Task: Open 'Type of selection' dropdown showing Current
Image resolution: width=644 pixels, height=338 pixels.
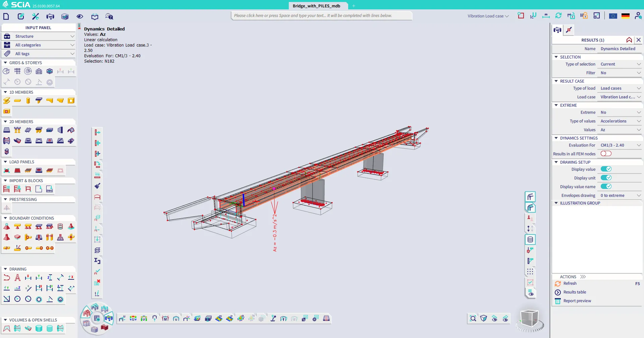Action: [x=620, y=64]
